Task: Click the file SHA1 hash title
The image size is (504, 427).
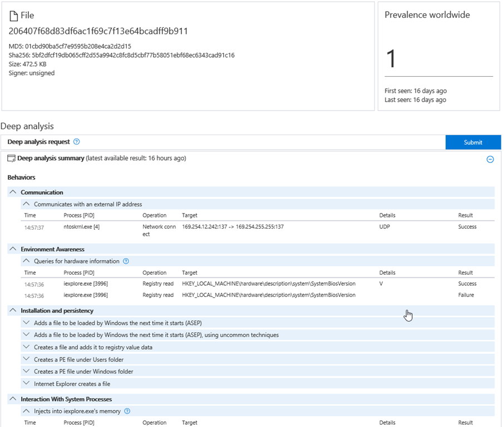Action: tap(98, 32)
